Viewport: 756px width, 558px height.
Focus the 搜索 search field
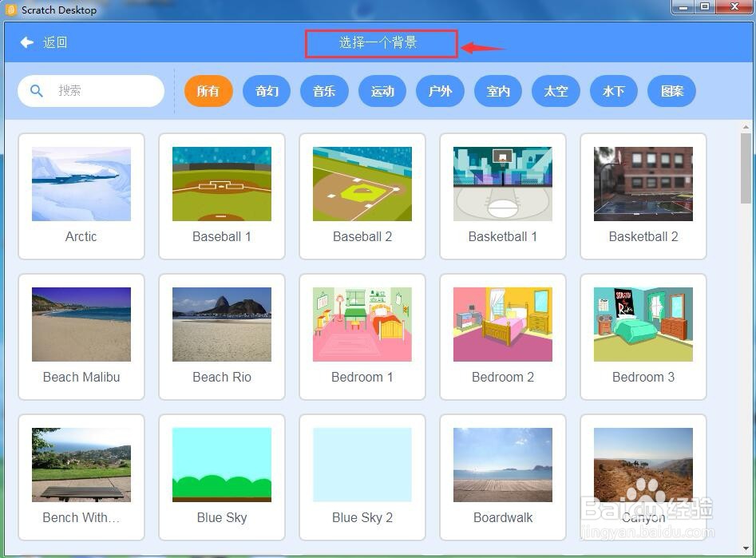click(91, 91)
